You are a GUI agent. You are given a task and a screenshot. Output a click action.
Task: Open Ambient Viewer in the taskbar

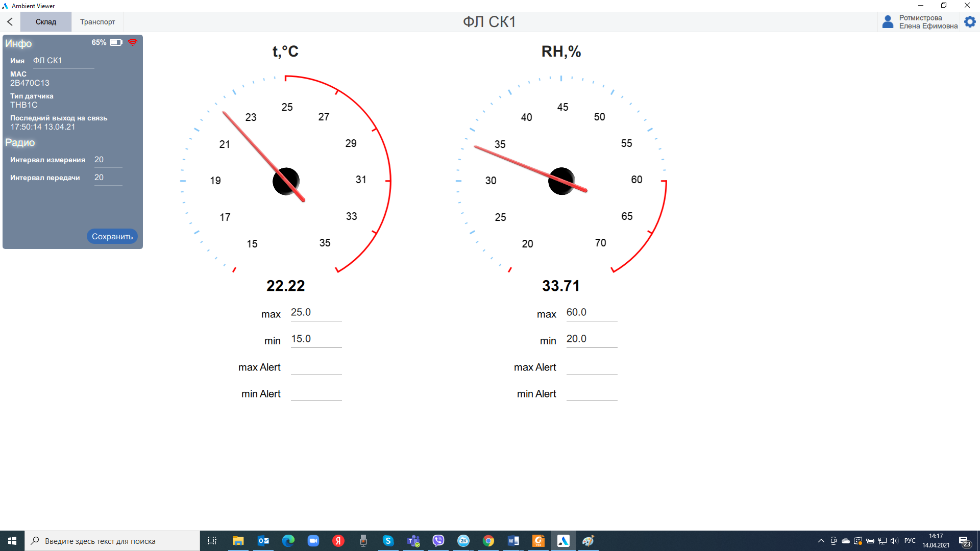tap(563, 541)
